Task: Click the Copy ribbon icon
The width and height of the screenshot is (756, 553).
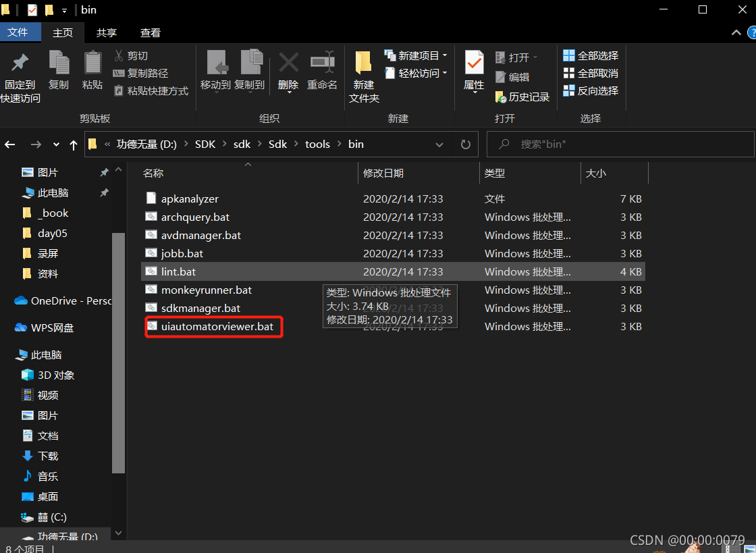Action: (x=59, y=71)
